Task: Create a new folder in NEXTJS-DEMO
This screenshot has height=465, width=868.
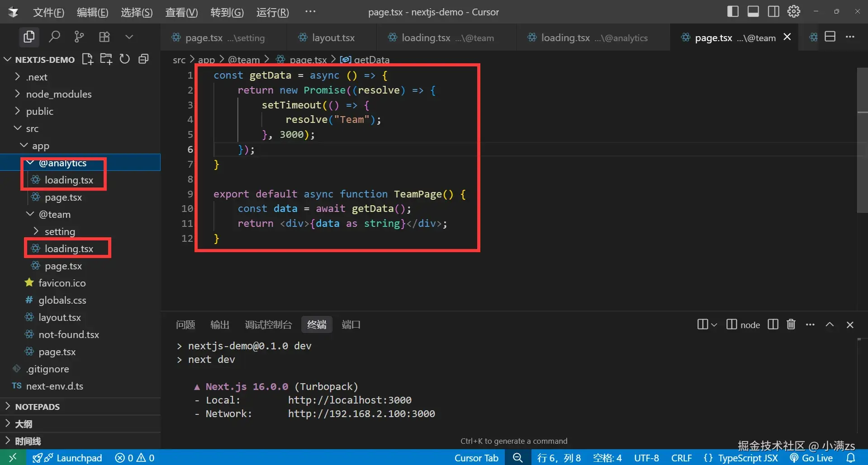Action: (106, 59)
